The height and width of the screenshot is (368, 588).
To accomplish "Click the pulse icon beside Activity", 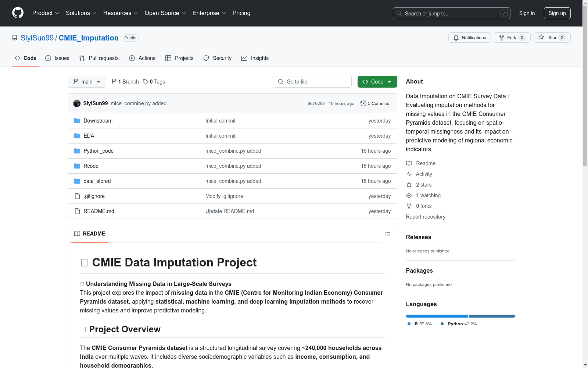I will pos(409,174).
